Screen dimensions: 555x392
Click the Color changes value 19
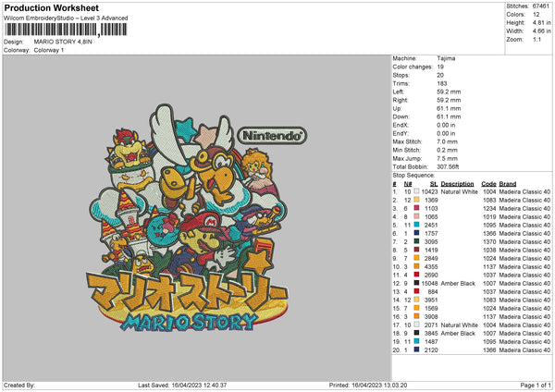click(x=440, y=67)
